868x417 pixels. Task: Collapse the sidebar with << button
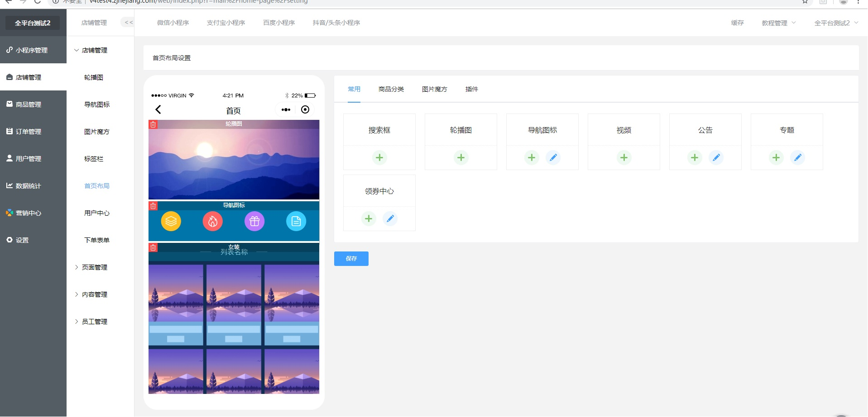[129, 22]
